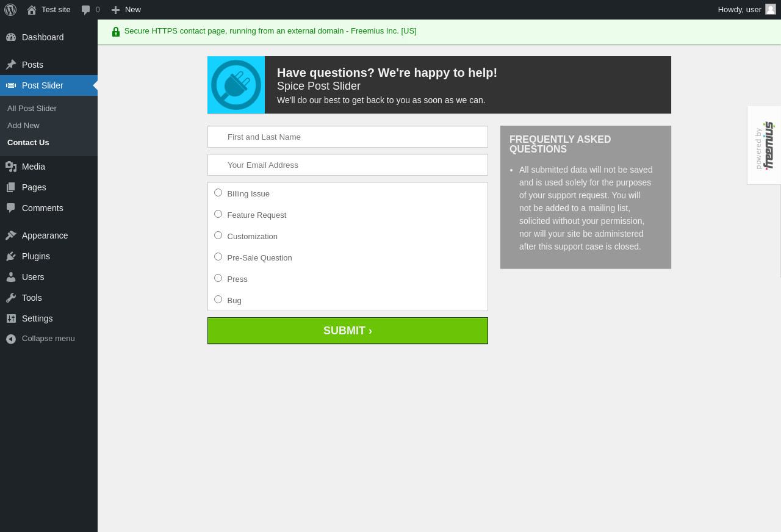
Task: Submit the contact form
Action: click(348, 331)
